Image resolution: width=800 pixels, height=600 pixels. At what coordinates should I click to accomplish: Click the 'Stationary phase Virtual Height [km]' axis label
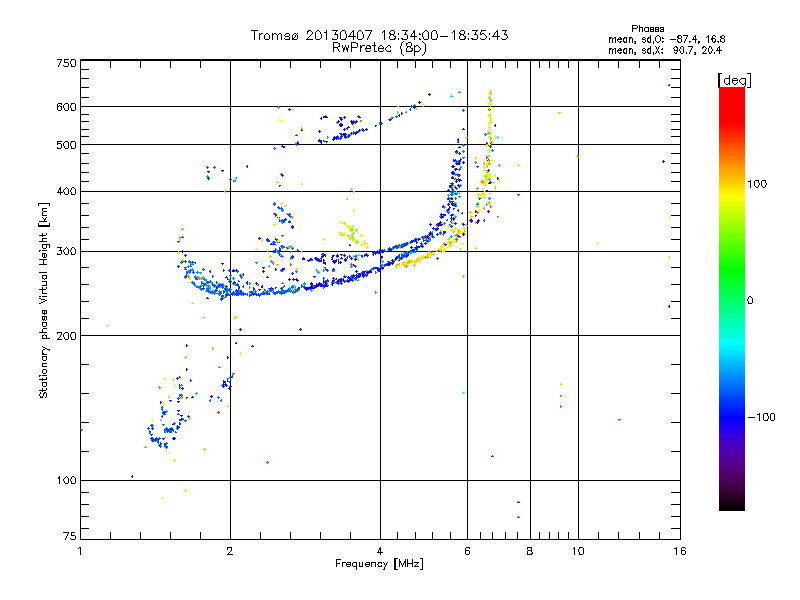(44, 300)
